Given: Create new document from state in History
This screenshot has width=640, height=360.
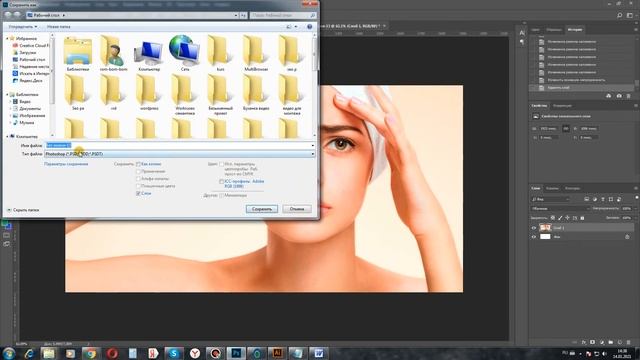Looking at the screenshot, I should click(x=609, y=96).
